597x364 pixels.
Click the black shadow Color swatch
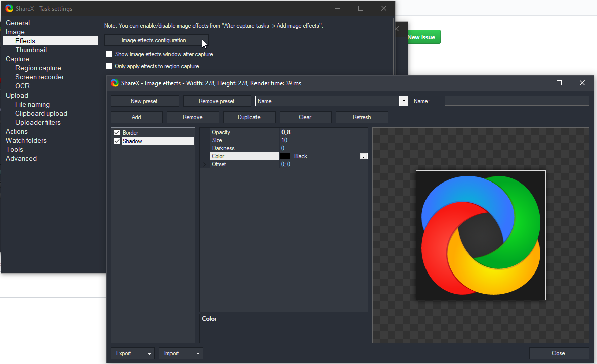coord(286,156)
